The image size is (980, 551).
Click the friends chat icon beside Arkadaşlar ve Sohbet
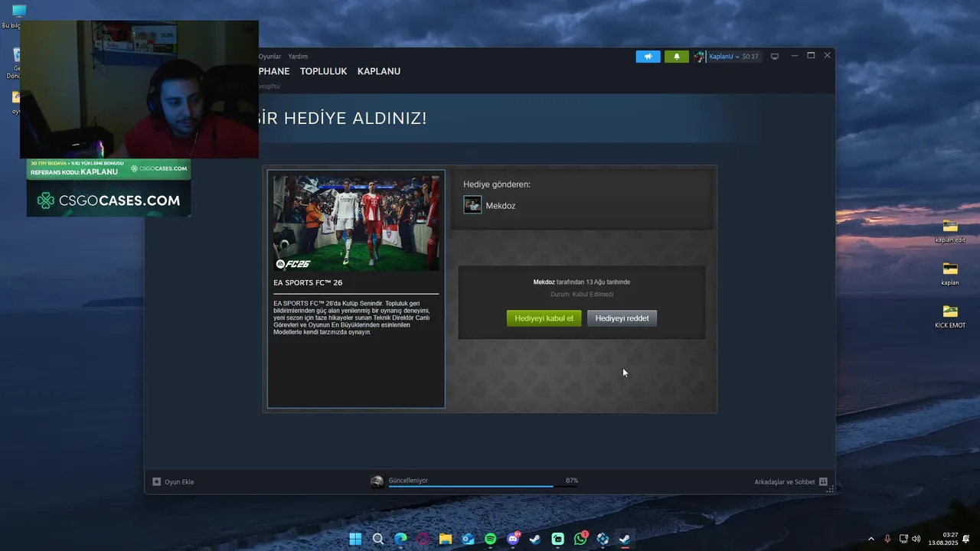[x=823, y=481]
